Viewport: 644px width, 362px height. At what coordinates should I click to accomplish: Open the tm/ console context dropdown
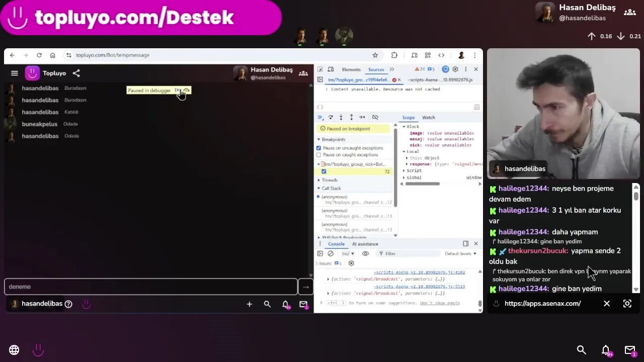348,254
